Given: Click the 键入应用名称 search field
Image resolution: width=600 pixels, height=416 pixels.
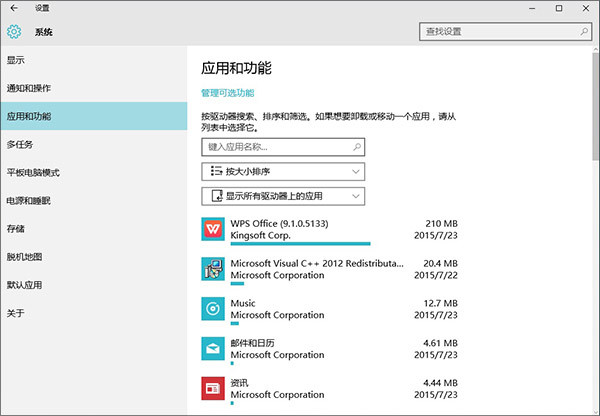Looking at the screenshot, I should [x=283, y=147].
